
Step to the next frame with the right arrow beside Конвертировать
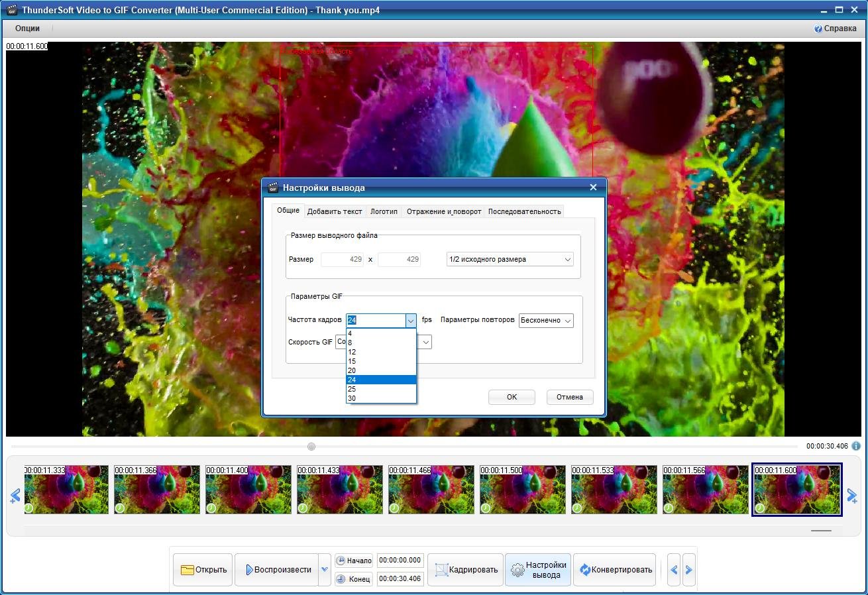689,570
